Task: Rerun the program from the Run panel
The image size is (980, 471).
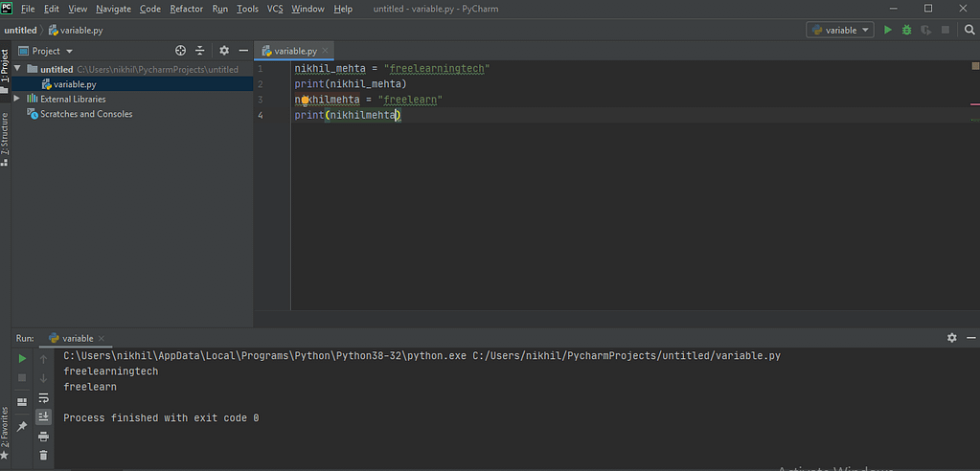Action: click(22, 359)
